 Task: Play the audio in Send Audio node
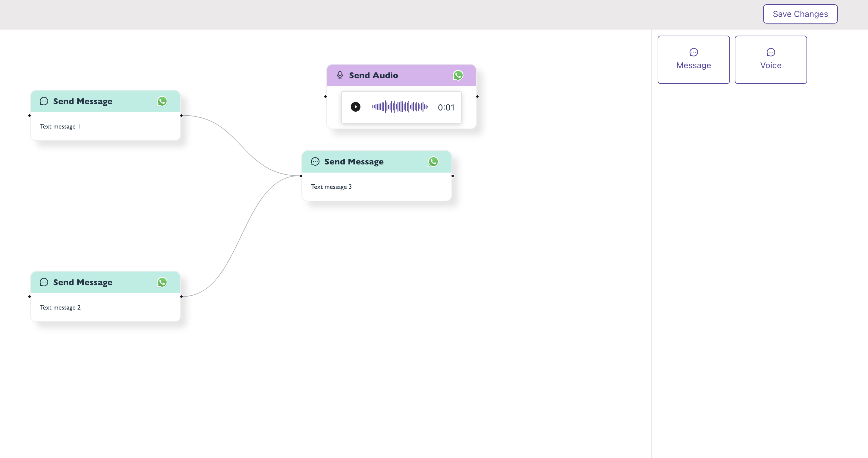coord(356,107)
